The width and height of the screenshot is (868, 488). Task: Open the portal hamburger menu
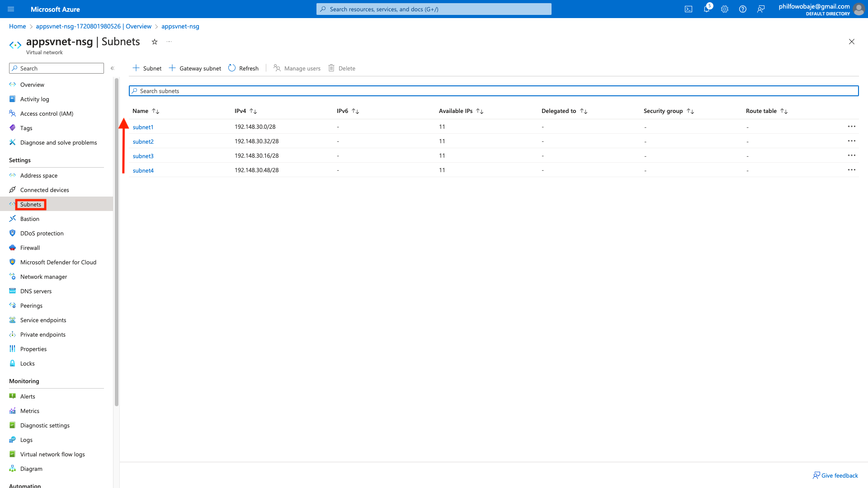(x=11, y=9)
